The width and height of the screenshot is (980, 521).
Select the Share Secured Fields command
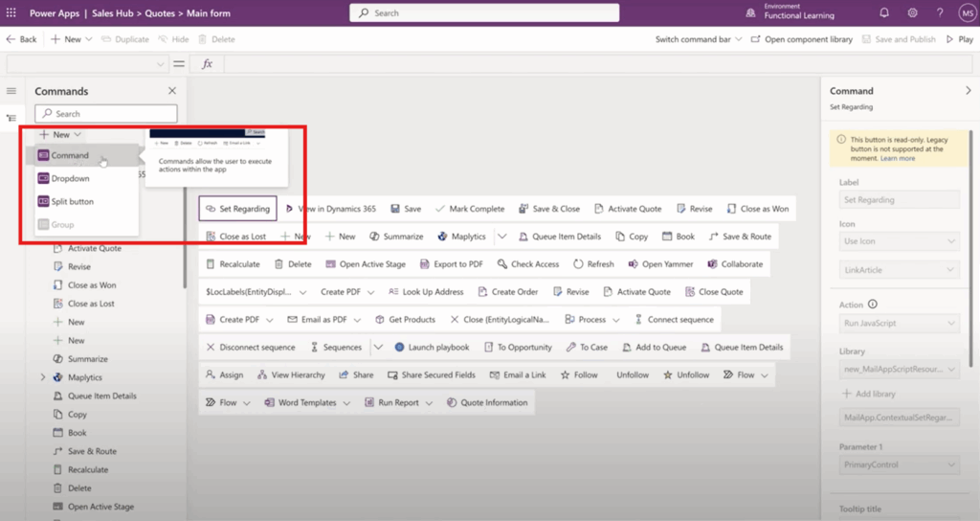click(x=432, y=374)
